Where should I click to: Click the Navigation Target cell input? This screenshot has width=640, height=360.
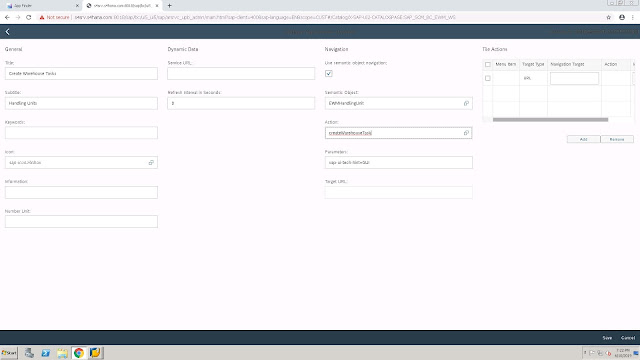tap(574, 78)
